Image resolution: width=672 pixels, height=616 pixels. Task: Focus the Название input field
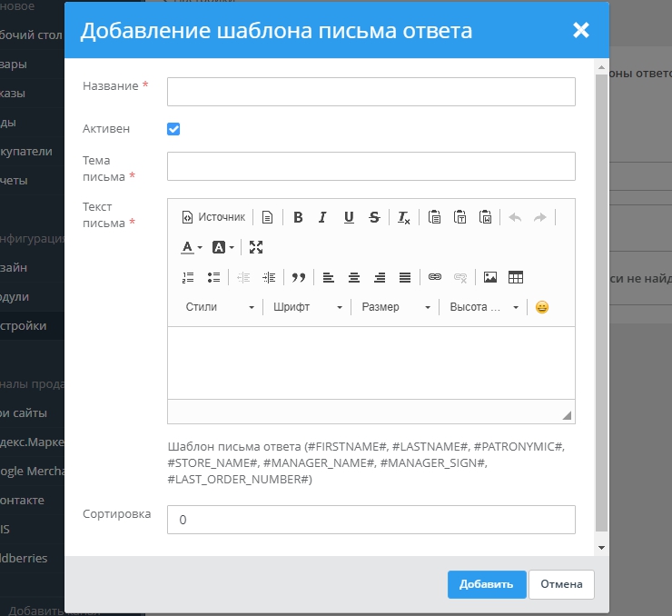point(371,92)
